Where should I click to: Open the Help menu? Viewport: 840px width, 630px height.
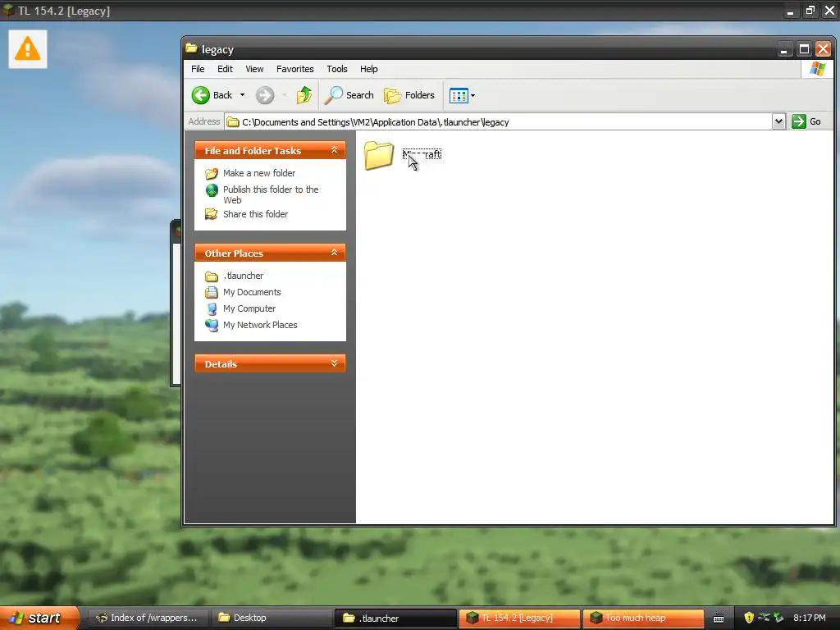pyautogui.click(x=368, y=69)
